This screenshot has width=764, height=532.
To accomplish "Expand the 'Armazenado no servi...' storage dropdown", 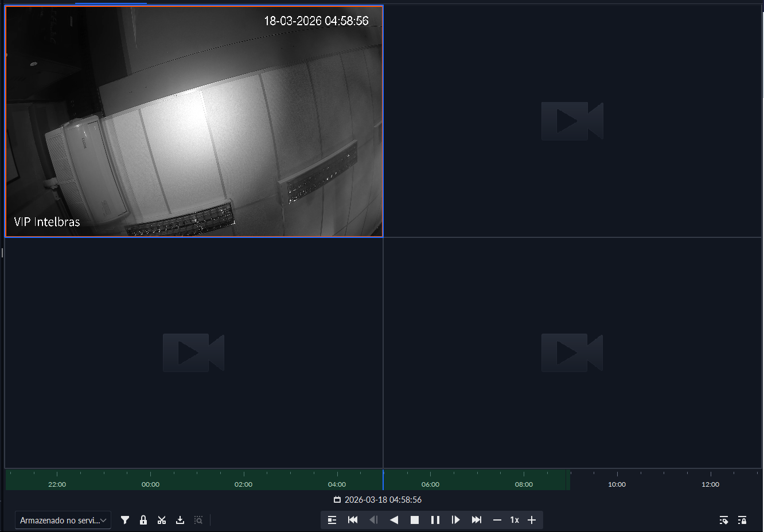I will point(63,521).
